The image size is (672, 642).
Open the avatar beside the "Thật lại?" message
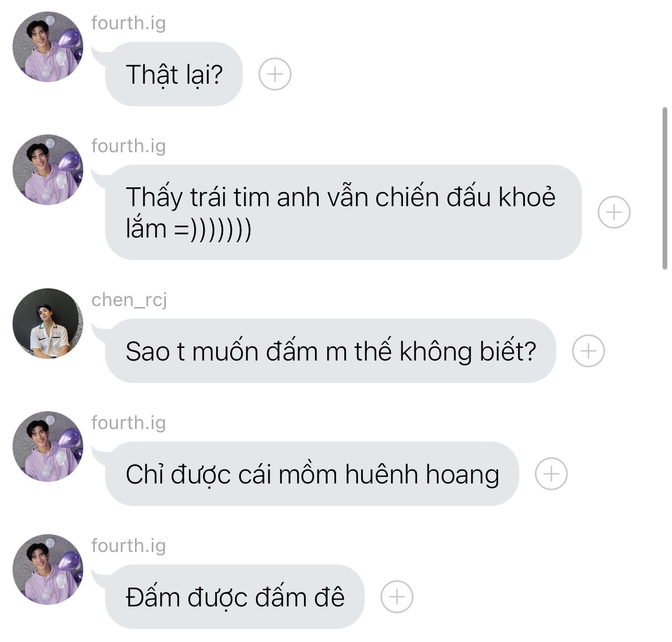[48, 47]
